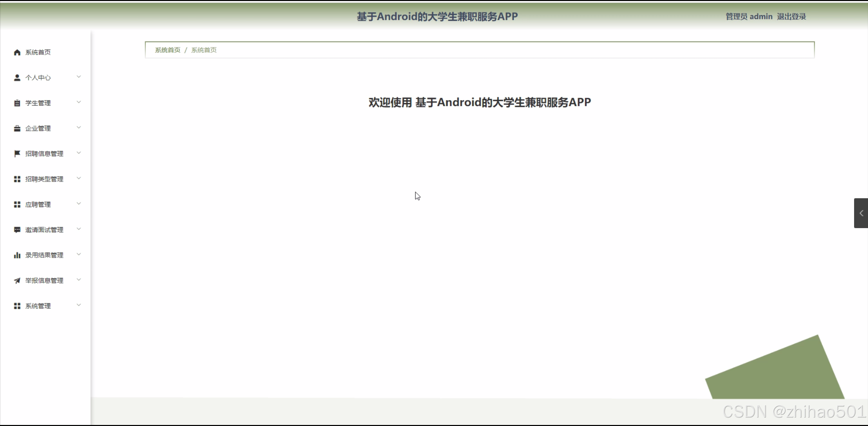Click the chat bubble icon for 邀请面试管理

pos(17,230)
